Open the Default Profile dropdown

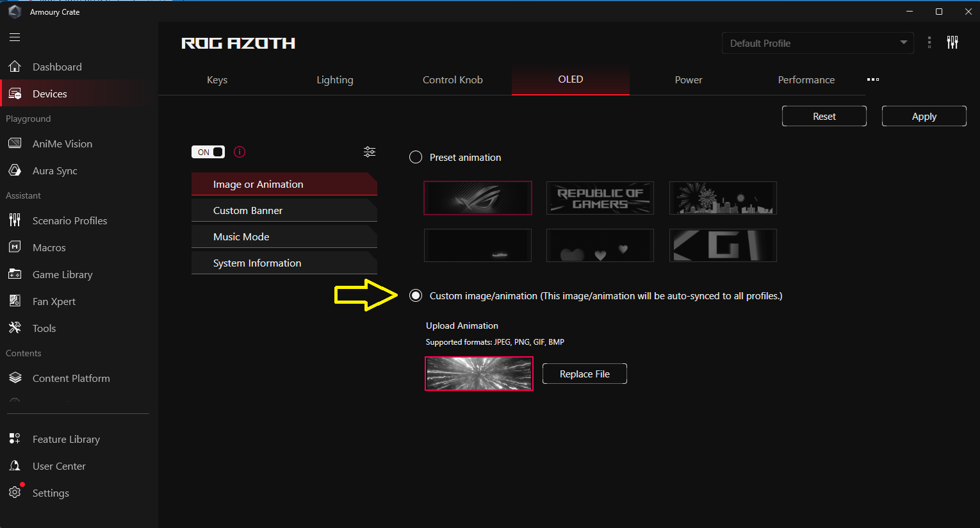(817, 43)
